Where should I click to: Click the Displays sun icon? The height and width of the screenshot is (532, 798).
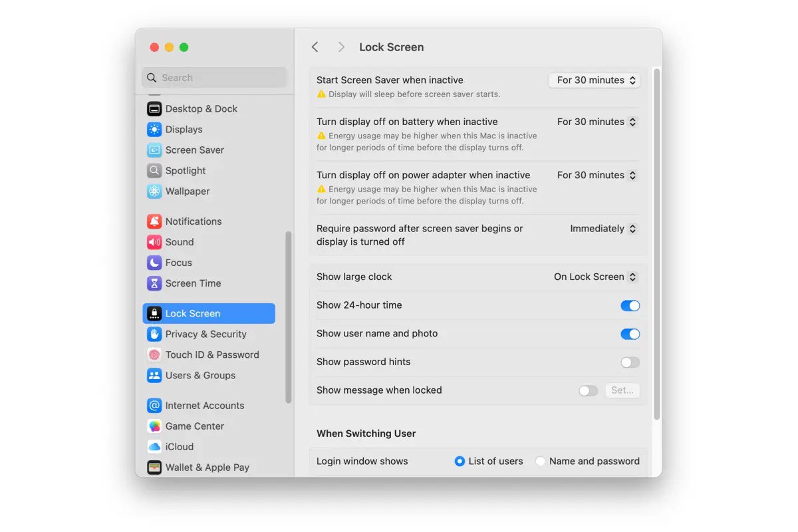point(154,130)
